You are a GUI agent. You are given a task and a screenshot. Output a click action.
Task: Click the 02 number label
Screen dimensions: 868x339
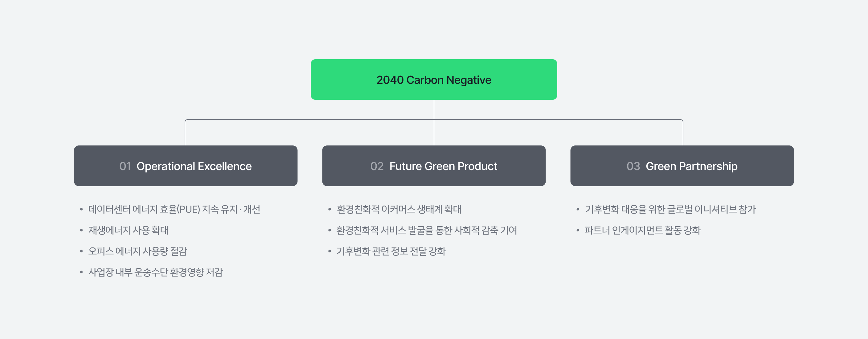pyautogui.click(x=377, y=166)
